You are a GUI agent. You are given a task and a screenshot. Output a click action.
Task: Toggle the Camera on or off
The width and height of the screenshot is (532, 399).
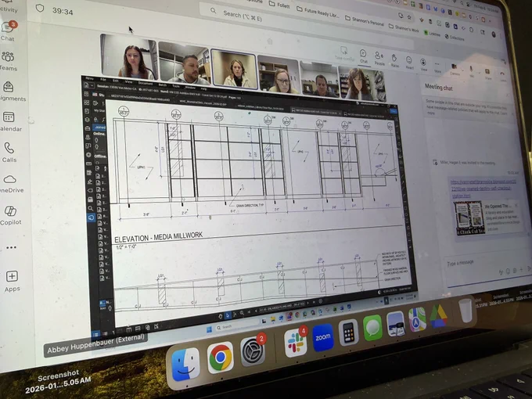(x=455, y=69)
